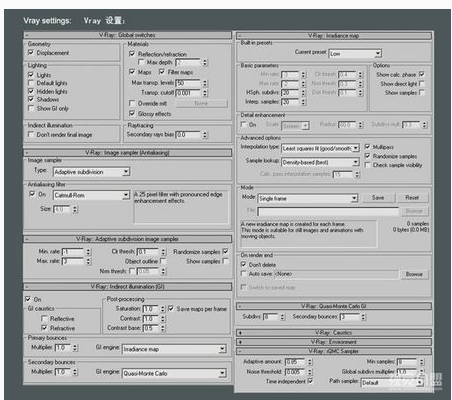Click the Secondary rays bias input field
The image size is (452, 400).
coord(188,135)
